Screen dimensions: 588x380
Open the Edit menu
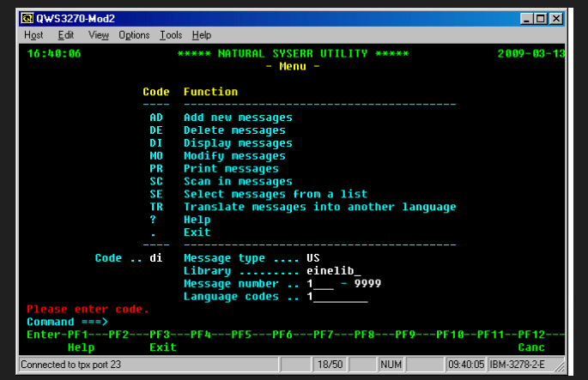[x=65, y=35]
